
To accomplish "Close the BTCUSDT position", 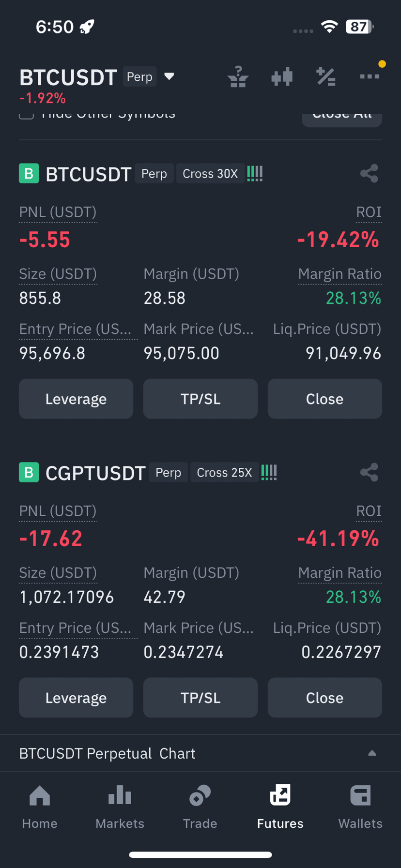I will coord(325,399).
